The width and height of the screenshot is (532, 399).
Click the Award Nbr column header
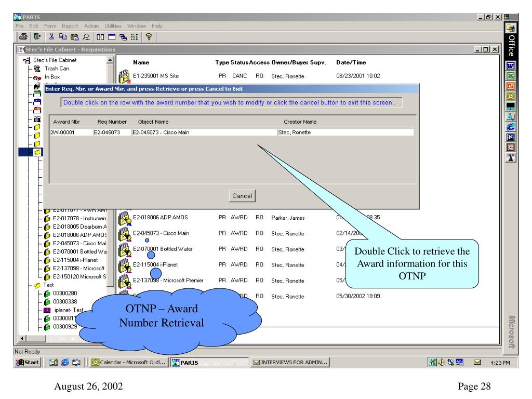66,122
